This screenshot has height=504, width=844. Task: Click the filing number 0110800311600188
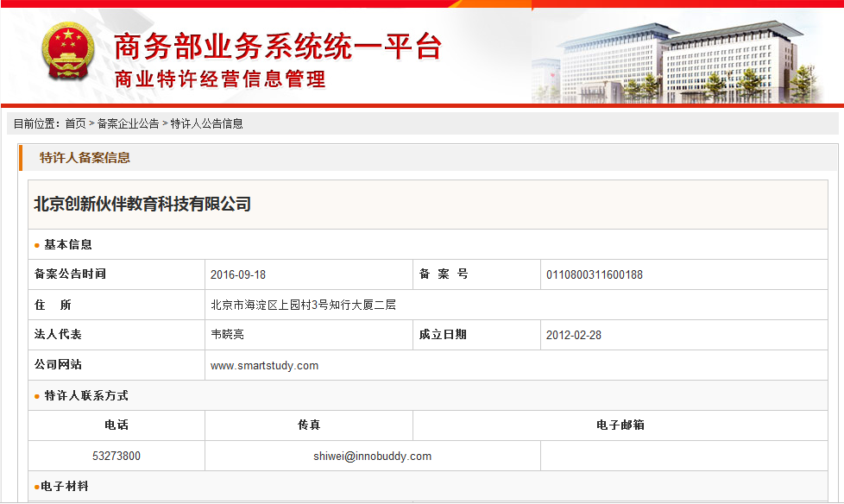point(594,274)
